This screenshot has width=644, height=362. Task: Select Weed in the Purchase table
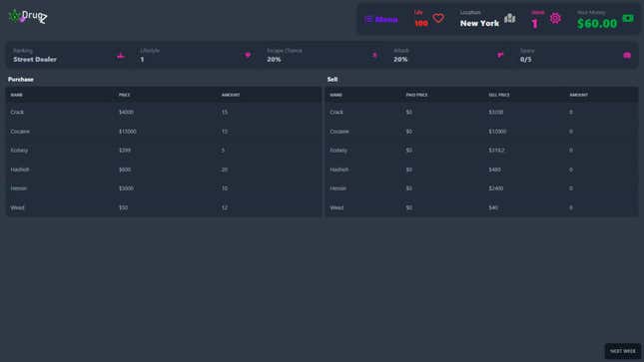click(x=164, y=207)
